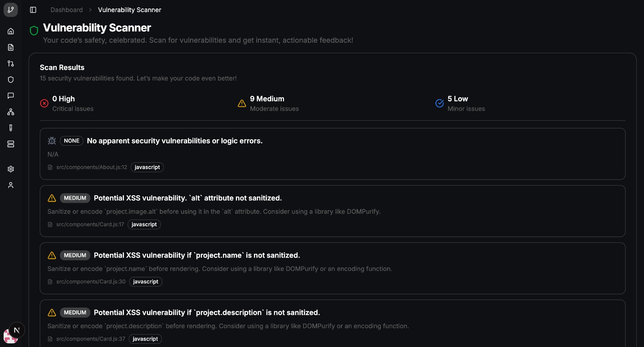
Task: Open the test tube/lab icon in sidebar
Action: [x=10, y=128]
